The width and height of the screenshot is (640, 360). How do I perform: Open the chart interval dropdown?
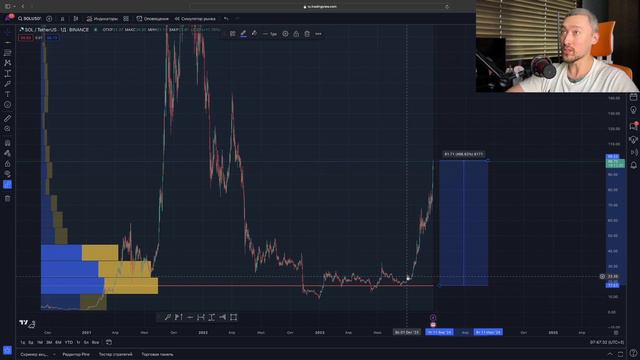(x=62, y=19)
